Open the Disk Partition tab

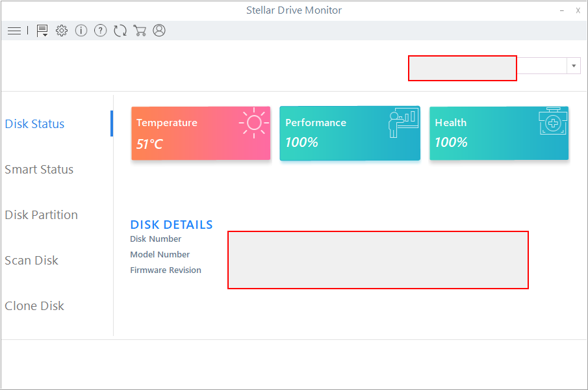click(41, 215)
